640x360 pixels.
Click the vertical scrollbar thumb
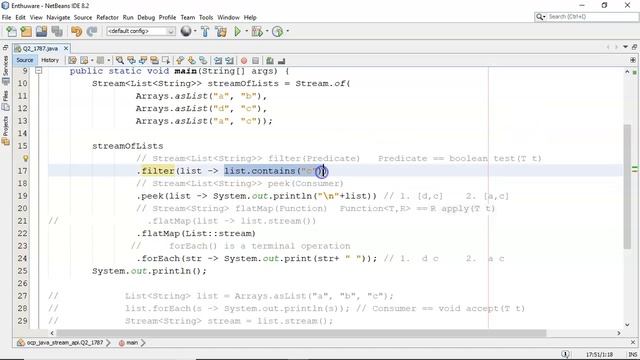click(x=627, y=186)
